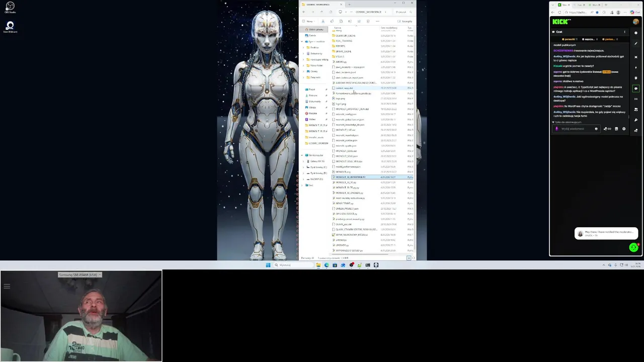Click the KICK logo link

click(561, 22)
